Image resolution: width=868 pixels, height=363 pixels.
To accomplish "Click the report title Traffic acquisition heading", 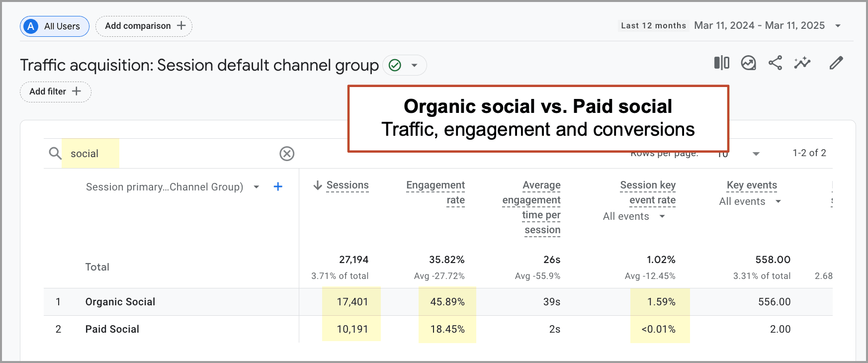I will pos(199,65).
